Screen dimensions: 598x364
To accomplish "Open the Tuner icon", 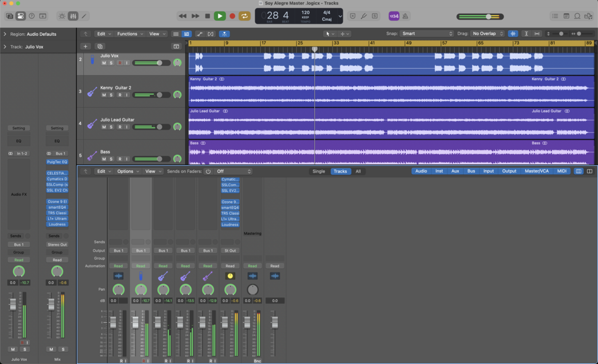I will 364,16.
